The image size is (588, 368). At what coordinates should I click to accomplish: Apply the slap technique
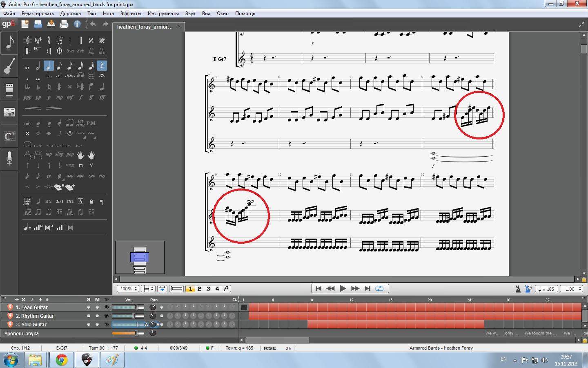[59, 155]
